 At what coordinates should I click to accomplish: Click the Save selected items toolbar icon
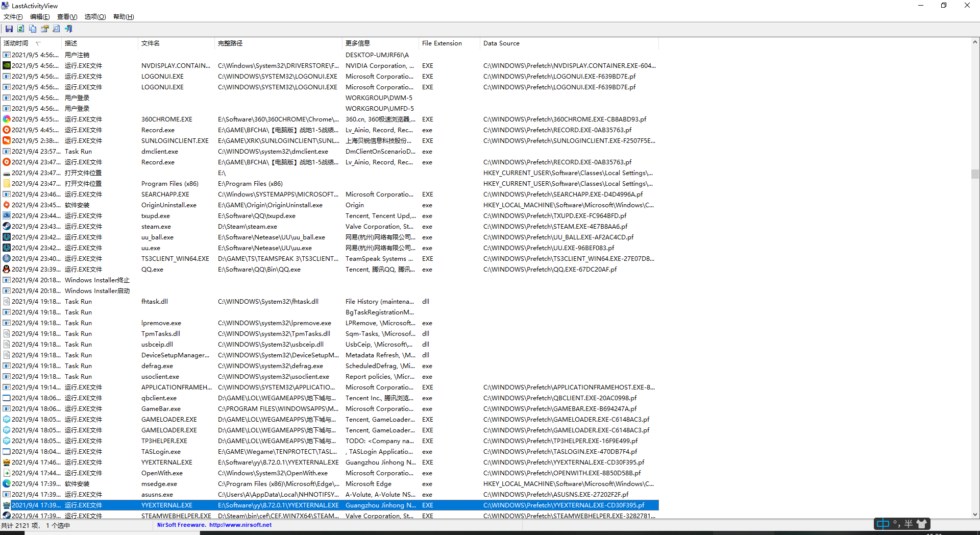9,29
